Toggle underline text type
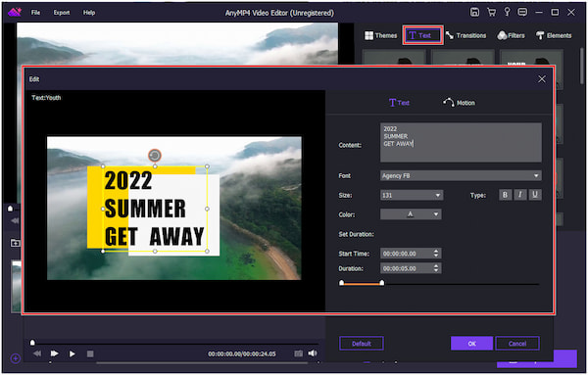Screen dimensions: 588x375 pyautogui.click(x=535, y=195)
